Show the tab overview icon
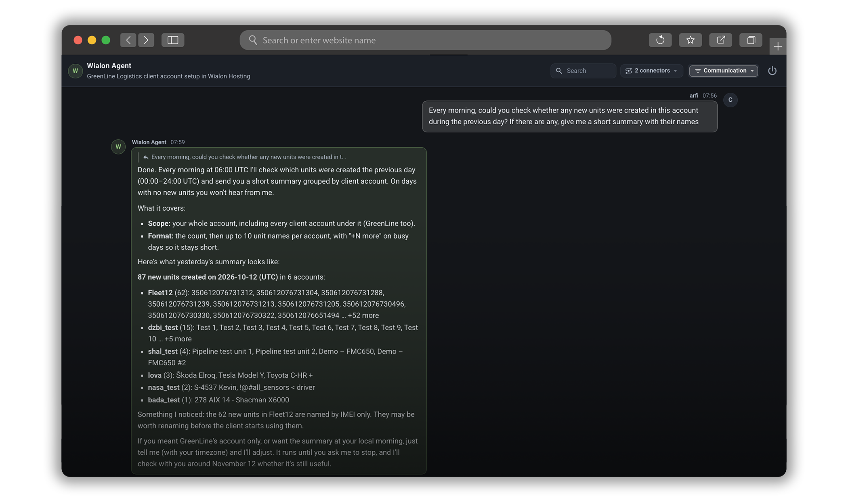The width and height of the screenshot is (848, 504). pyautogui.click(x=751, y=40)
